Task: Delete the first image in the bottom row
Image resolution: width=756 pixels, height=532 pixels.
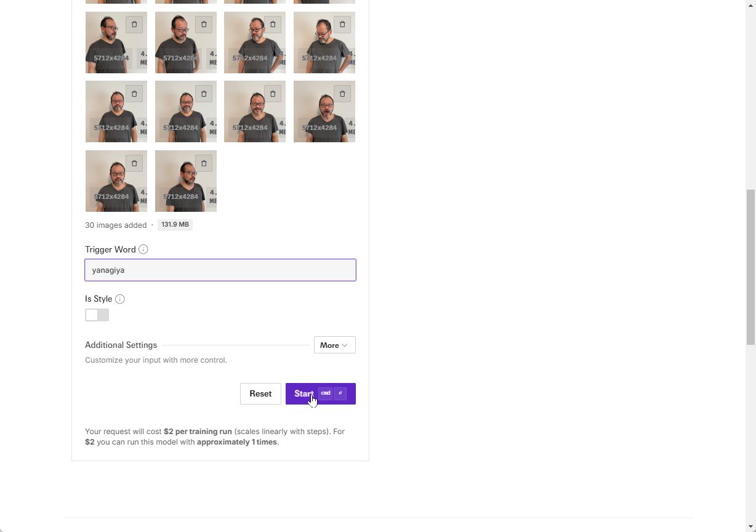Action: 134,163
